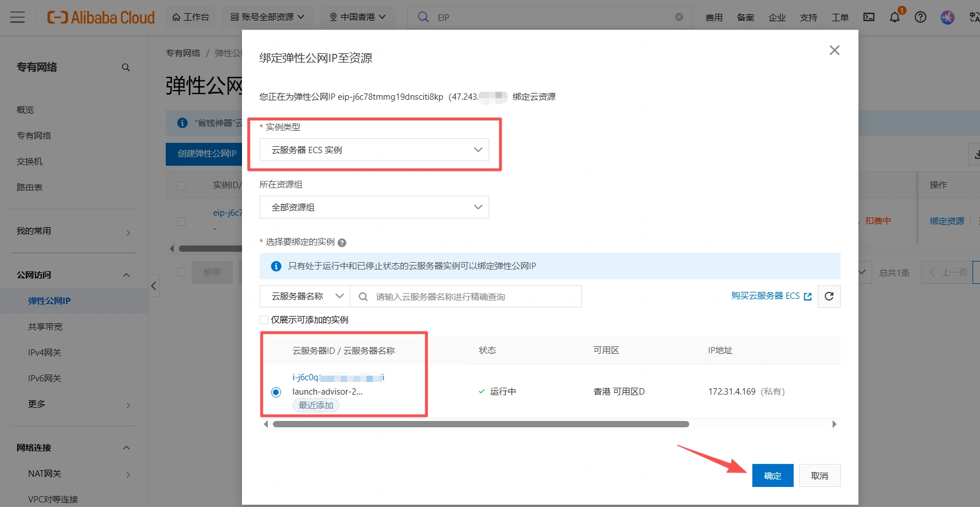980x507 pixels.
Task: Open IPv6网关 in sidebar
Action: pos(45,378)
